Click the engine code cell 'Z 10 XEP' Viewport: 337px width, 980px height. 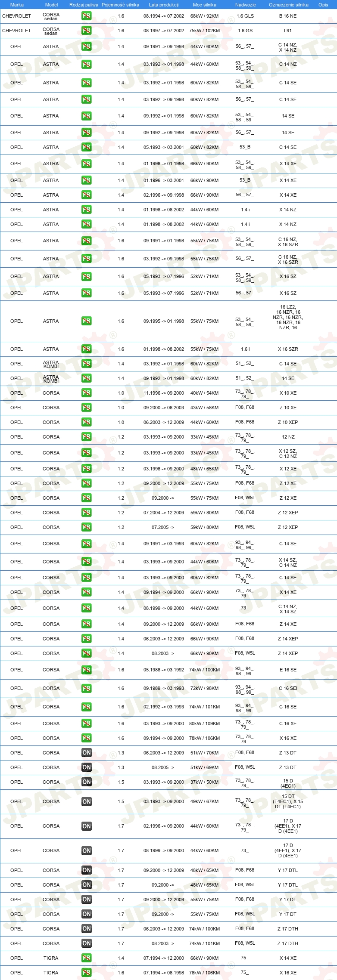click(288, 422)
